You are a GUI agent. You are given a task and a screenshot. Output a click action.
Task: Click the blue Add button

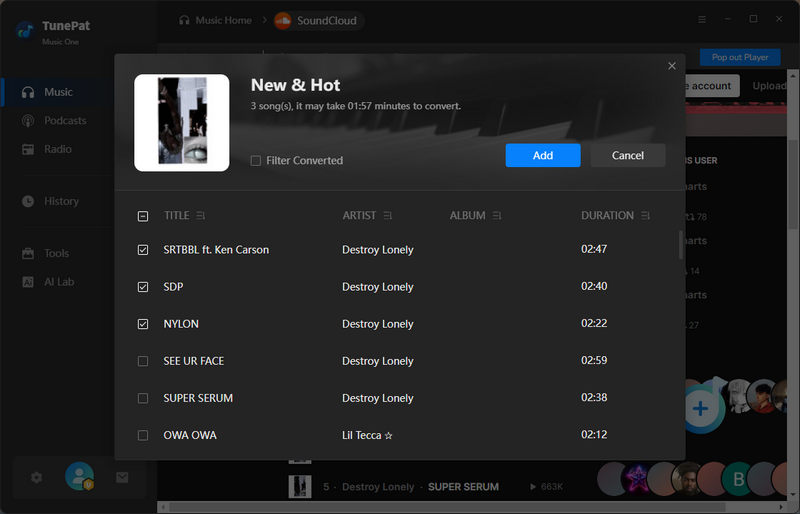click(x=542, y=155)
